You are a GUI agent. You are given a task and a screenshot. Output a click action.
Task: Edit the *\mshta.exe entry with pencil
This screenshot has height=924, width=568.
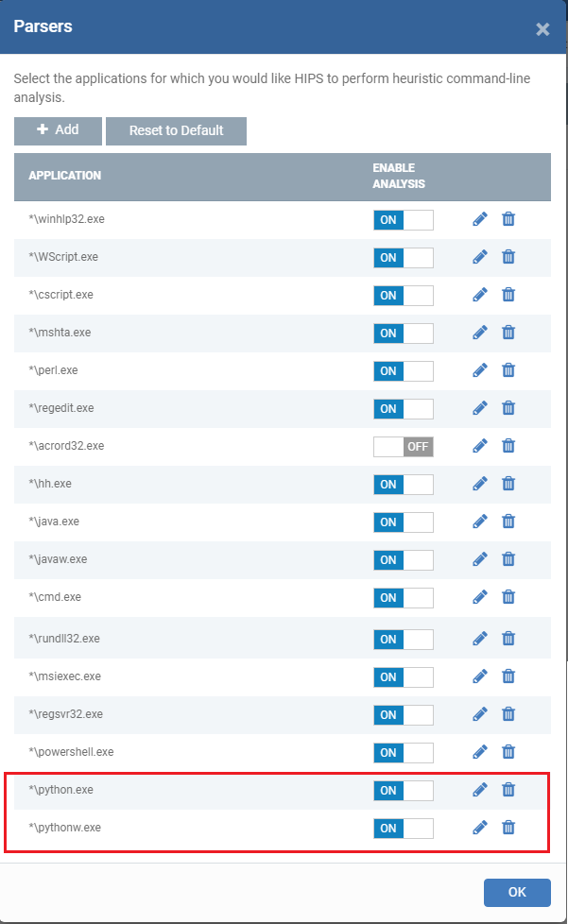coord(480,333)
